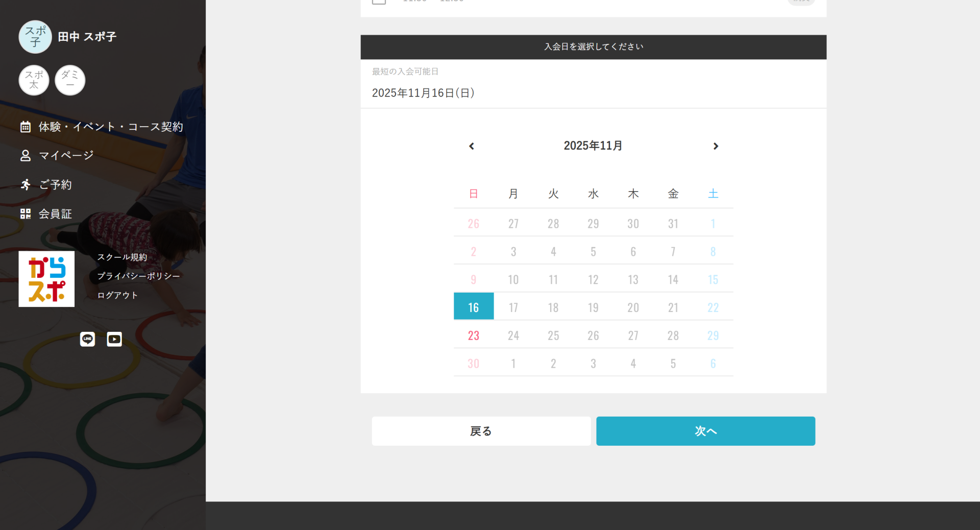This screenshot has height=530, width=980.
Task: Open 体験・イベント・コース契約 menu
Action: click(x=111, y=127)
